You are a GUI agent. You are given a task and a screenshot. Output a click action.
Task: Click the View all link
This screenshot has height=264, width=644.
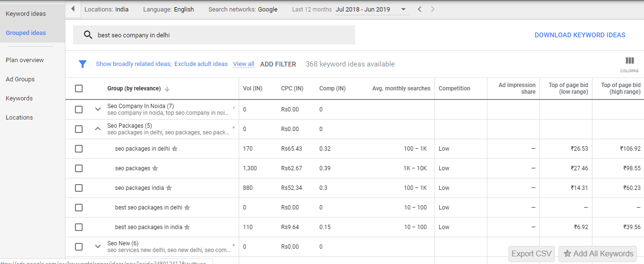243,64
